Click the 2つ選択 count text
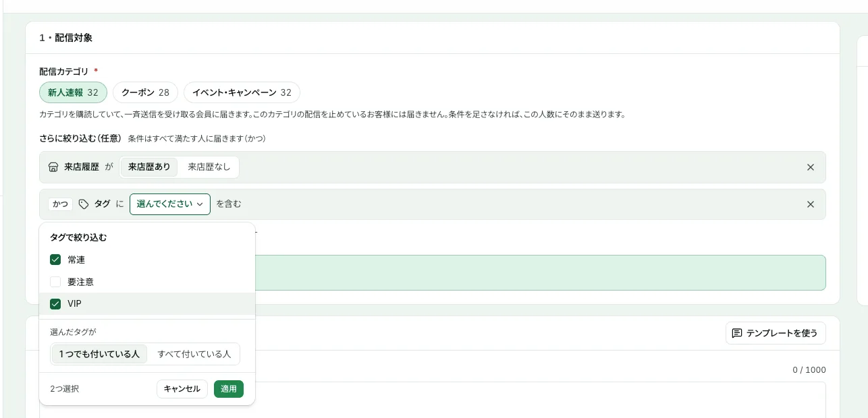The width and height of the screenshot is (868, 418). coord(64,389)
